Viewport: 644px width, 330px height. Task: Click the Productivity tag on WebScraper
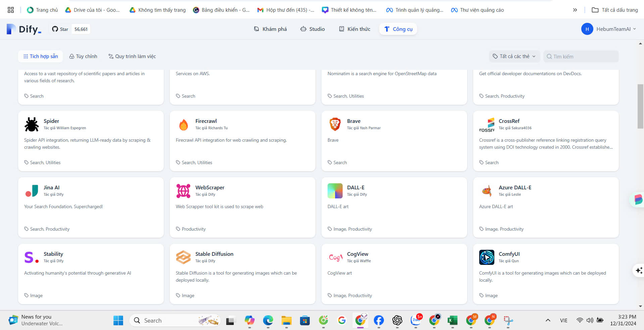click(194, 229)
